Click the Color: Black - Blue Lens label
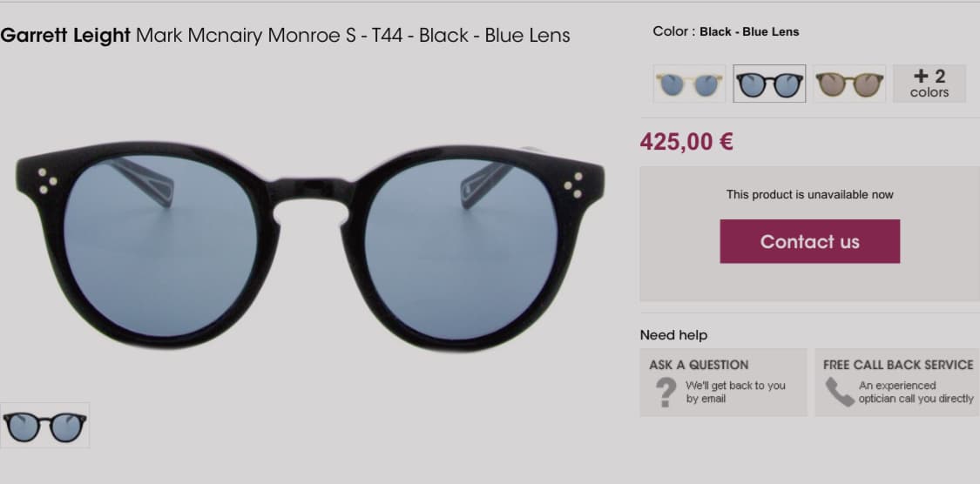This screenshot has height=484, width=980. (726, 31)
